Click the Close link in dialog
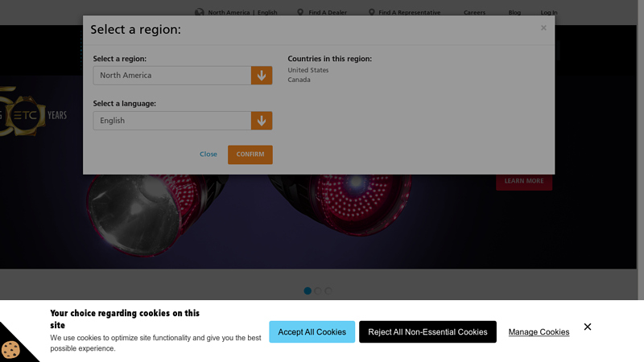644x362 pixels. tap(208, 154)
